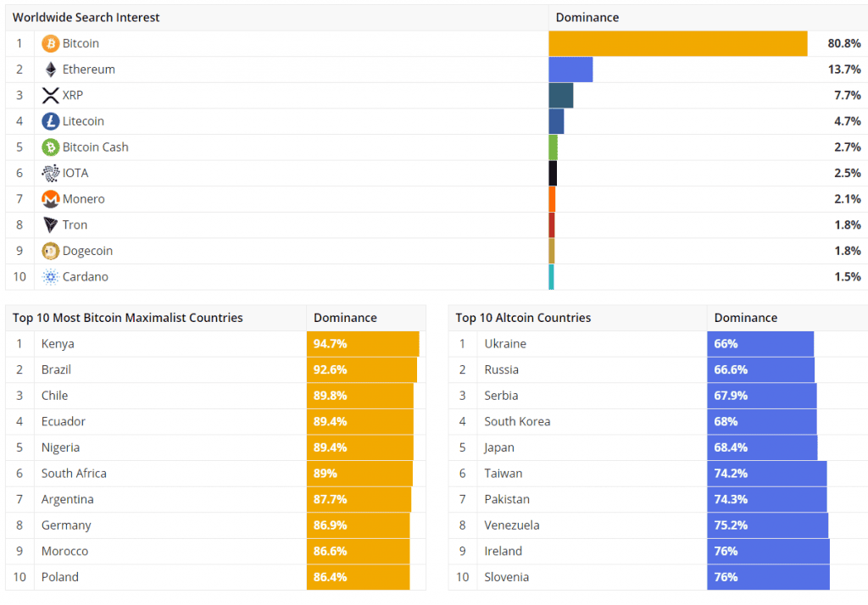
Task: Click Ethereum's blue dominance bar
Action: pyautogui.click(x=570, y=69)
